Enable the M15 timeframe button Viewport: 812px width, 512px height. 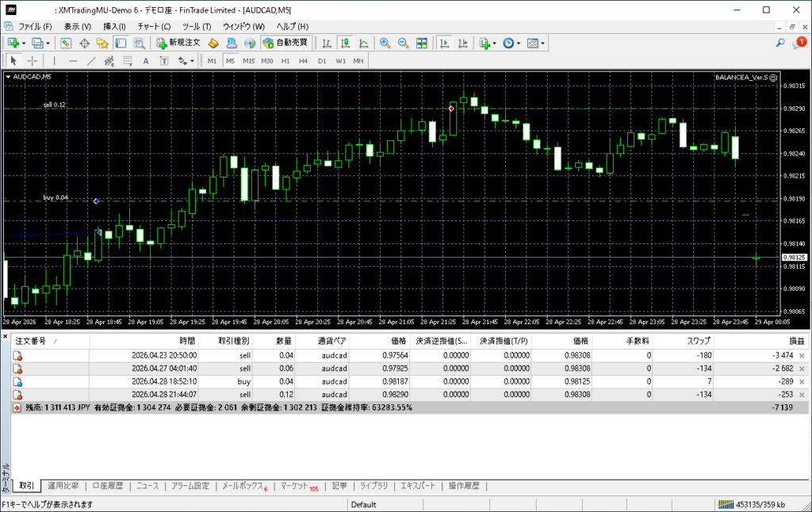click(248, 60)
